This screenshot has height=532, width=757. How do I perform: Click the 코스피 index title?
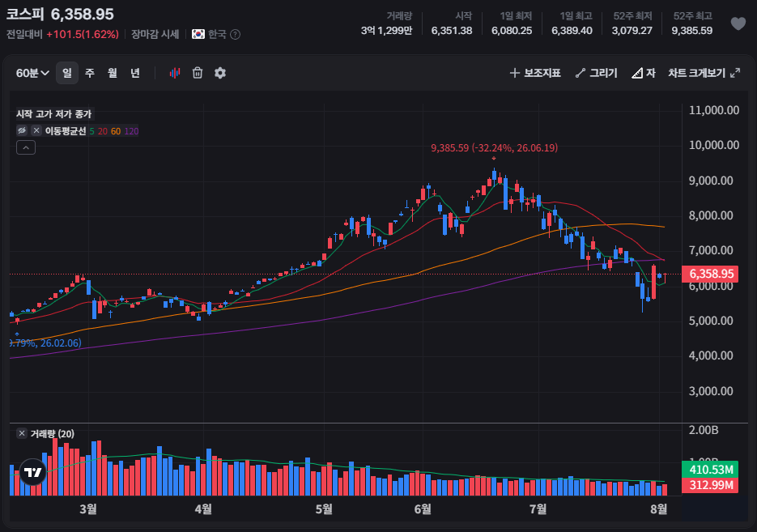pyautogui.click(x=25, y=14)
